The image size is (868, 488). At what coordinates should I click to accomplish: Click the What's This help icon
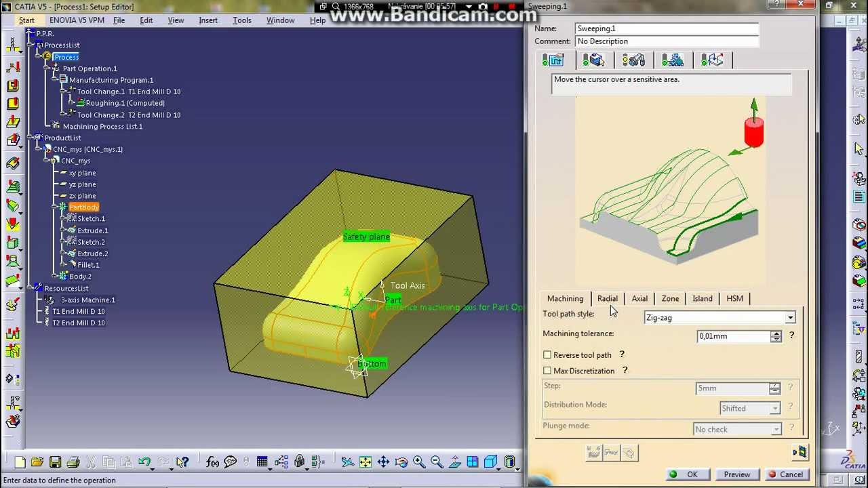point(182,462)
